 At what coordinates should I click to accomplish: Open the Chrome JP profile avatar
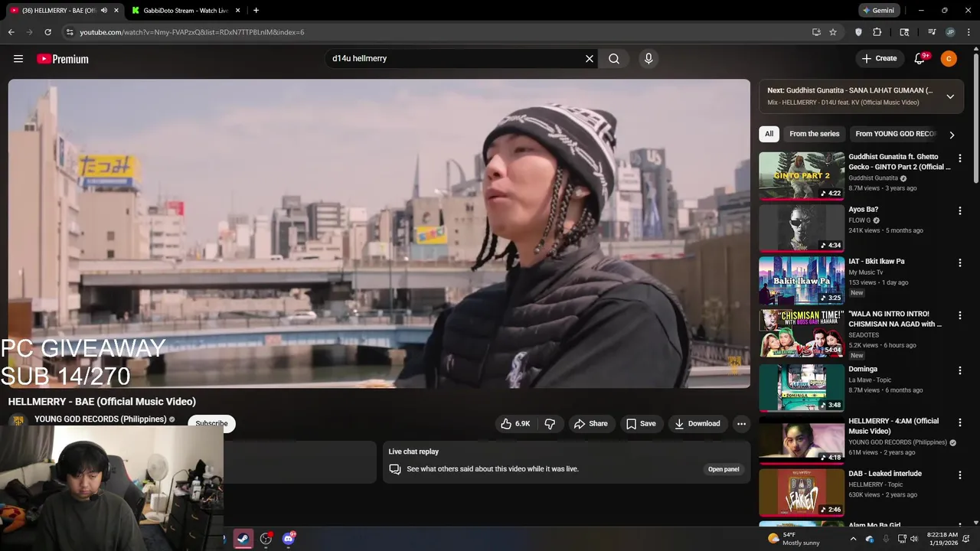point(950,32)
